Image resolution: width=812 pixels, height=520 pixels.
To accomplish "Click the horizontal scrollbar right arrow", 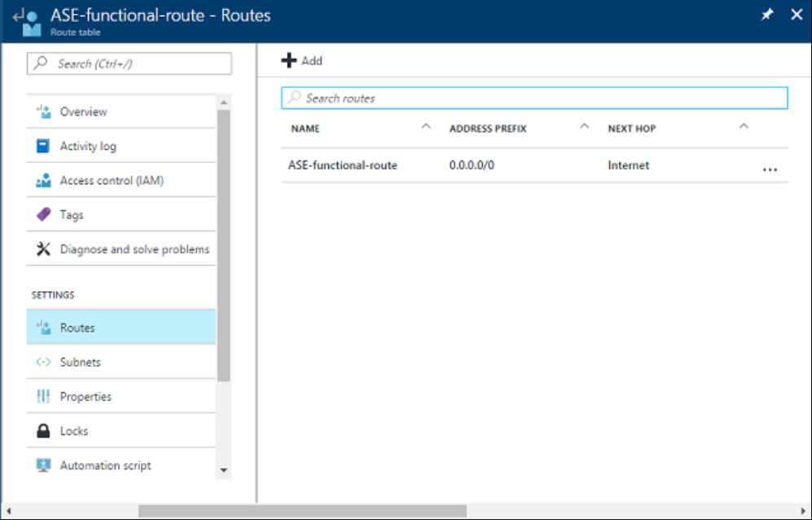I will tap(803, 511).
